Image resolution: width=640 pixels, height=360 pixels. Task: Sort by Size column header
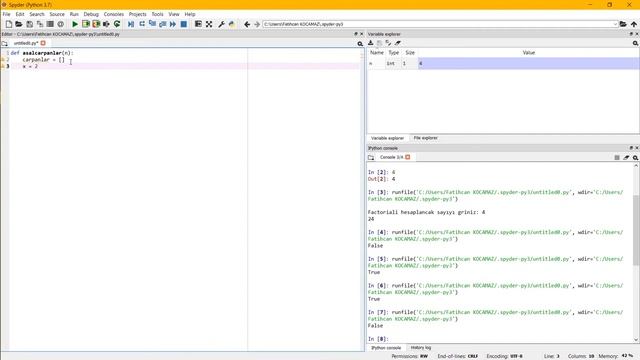click(410, 53)
